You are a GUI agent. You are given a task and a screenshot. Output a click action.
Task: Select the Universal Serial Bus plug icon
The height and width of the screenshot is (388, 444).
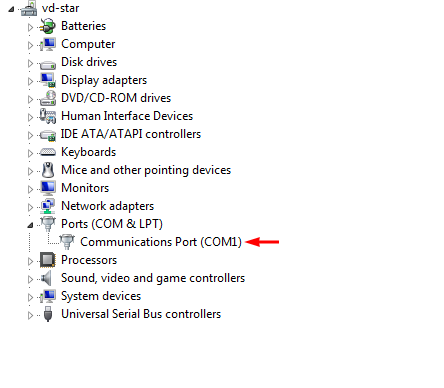[x=48, y=314]
